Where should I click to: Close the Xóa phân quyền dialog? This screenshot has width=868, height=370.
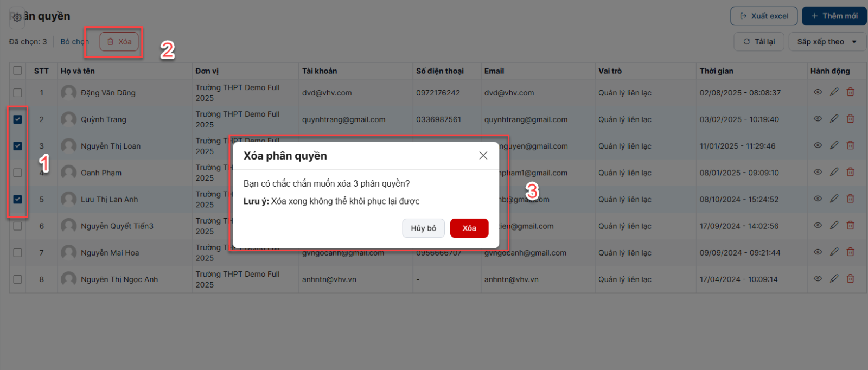point(483,156)
